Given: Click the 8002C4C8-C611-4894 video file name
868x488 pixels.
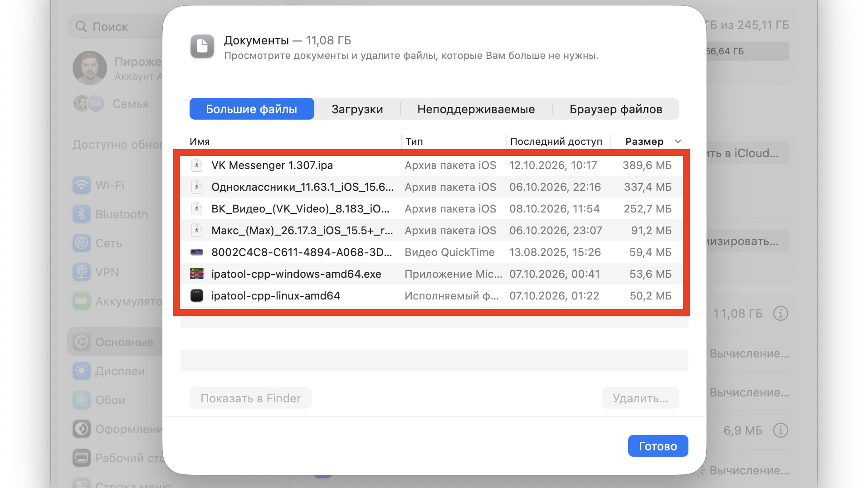Looking at the screenshot, I should pyautogui.click(x=302, y=252).
